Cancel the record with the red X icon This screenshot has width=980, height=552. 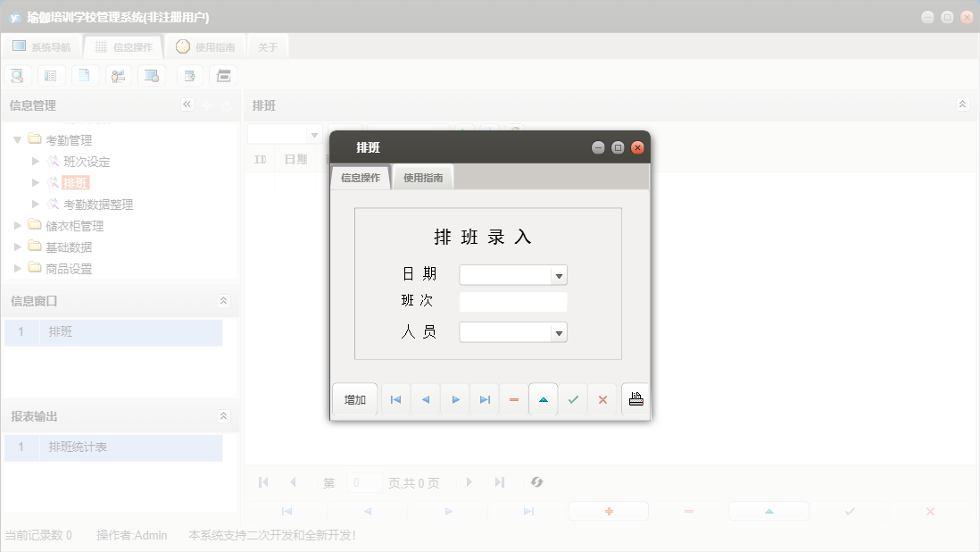(x=602, y=399)
